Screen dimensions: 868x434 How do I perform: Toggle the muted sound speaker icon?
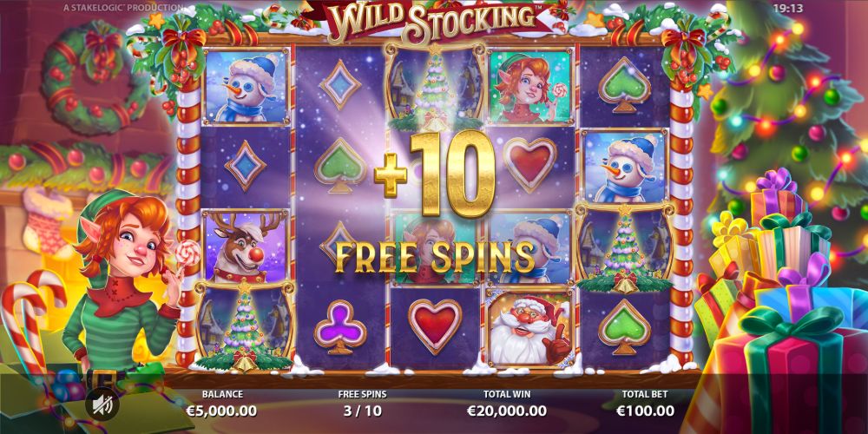coord(102,404)
